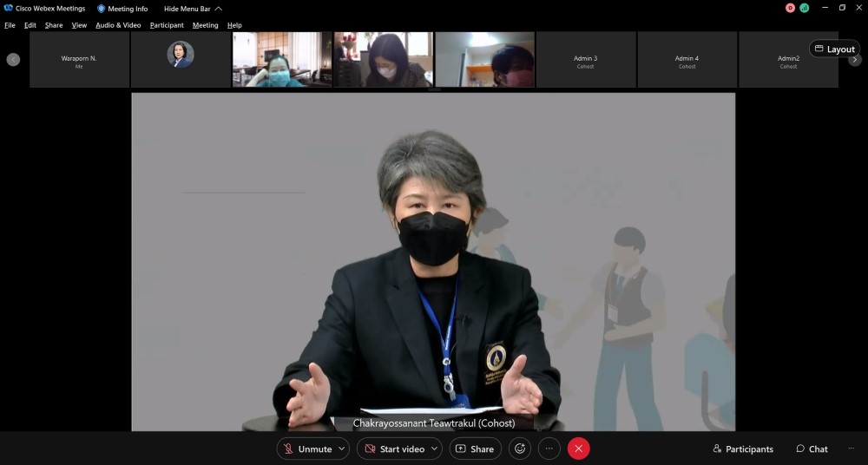Open the Participant menu
Viewport: 868px width, 465px height.
pos(167,25)
